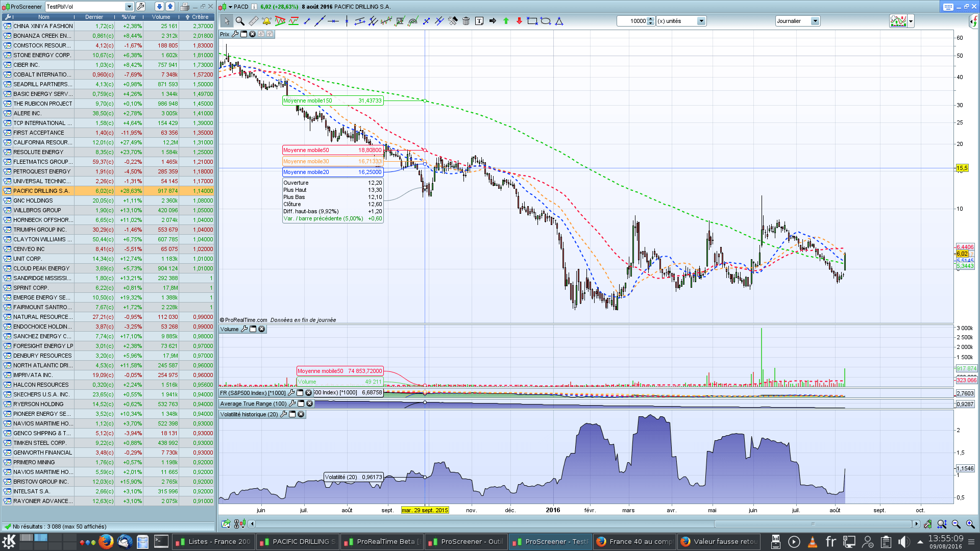Open the (x) unités dropdown
The height and width of the screenshot is (551, 980).
click(701, 21)
